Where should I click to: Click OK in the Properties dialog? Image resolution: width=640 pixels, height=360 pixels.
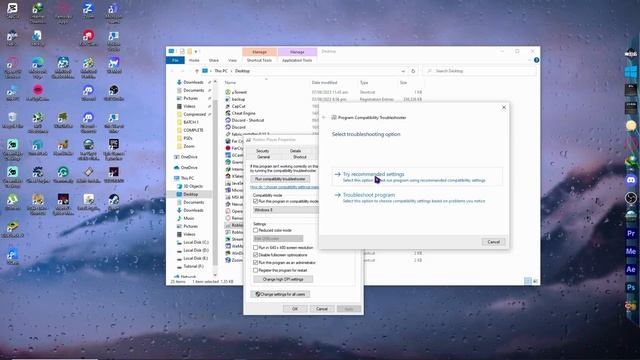point(295,309)
